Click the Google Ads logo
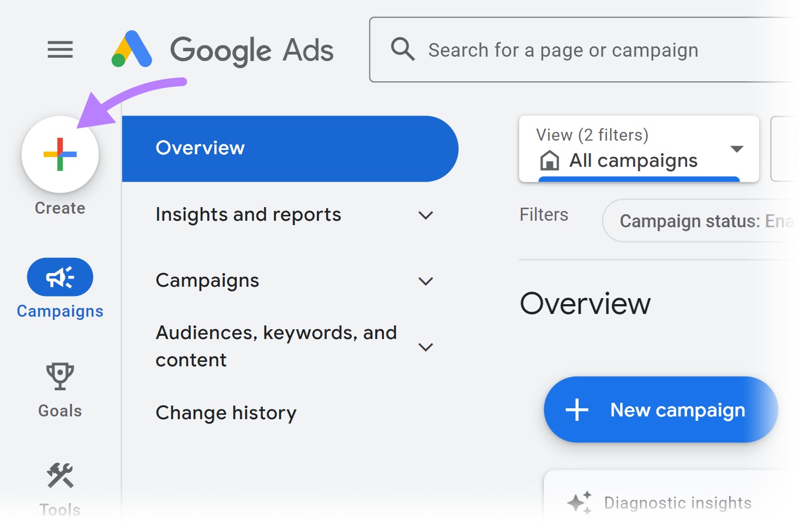This screenshot has height=532, width=806. point(224,50)
